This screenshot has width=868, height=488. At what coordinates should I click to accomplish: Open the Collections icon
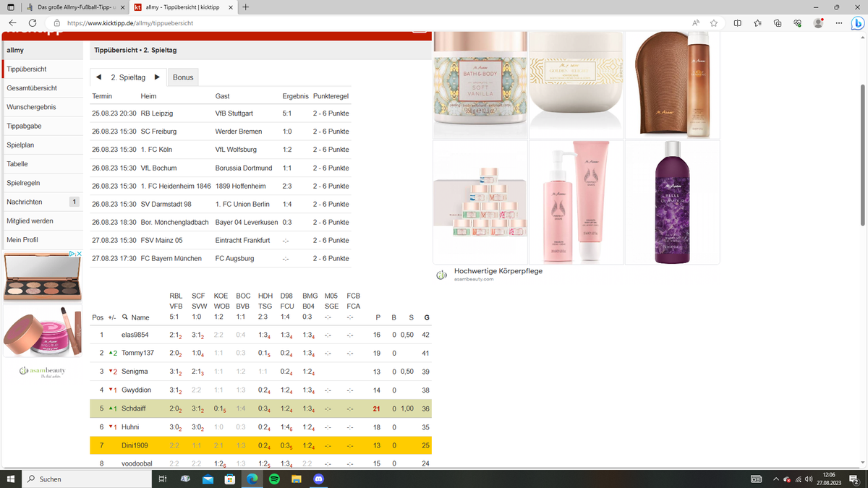tap(778, 23)
